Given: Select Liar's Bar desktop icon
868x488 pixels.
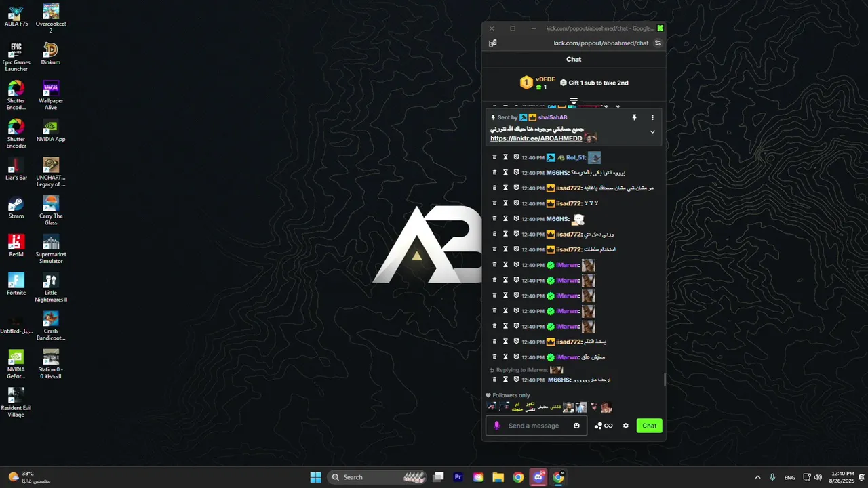Looking at the screenshot, I should point(16,169).
